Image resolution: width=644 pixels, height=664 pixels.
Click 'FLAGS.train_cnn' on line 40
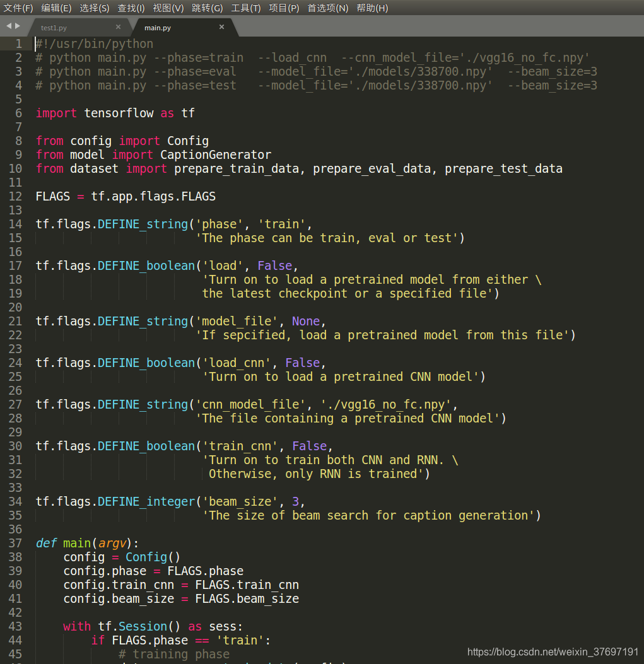point(247,585)
